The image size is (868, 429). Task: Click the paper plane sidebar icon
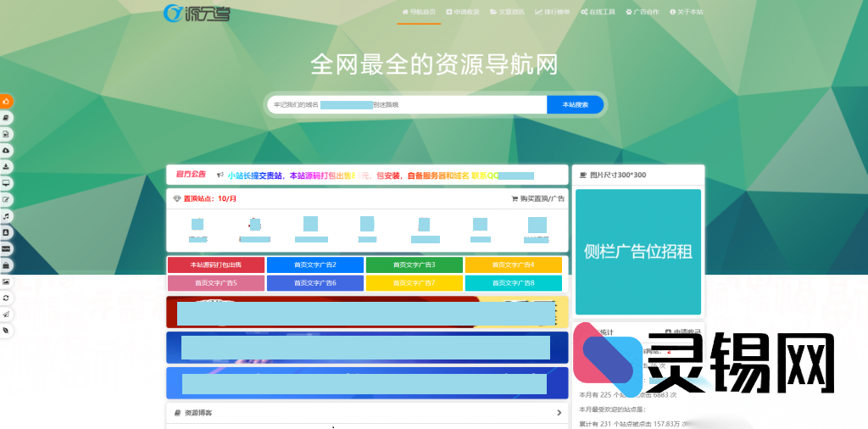click(x=6, y=314)
